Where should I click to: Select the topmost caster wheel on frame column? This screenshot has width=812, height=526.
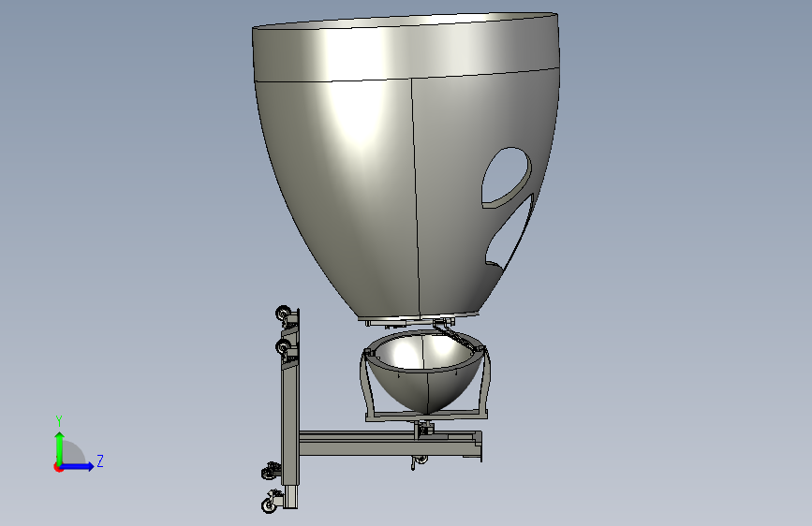click(x=284, y=314)
